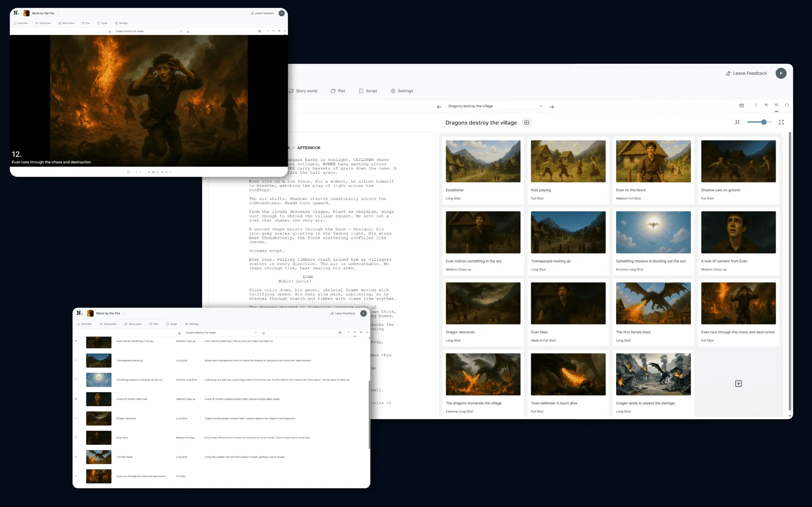Expand the shot grid to fullscreen
This screenshot has width=812, height=507.
pos(782,122)
